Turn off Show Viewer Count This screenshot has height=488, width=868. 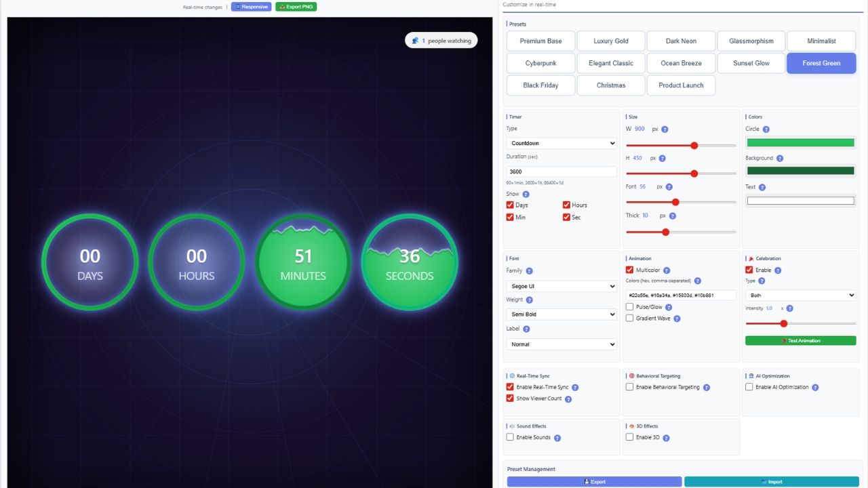tap(510, 398)
